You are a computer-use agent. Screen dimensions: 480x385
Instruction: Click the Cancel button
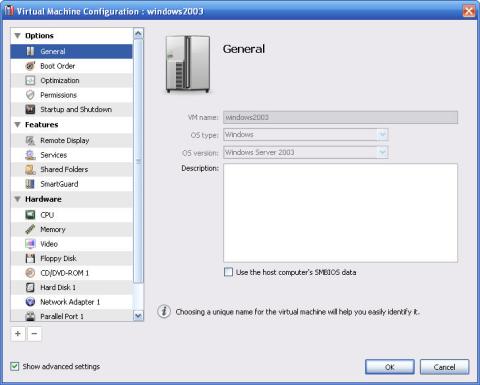tap(444, 367)
